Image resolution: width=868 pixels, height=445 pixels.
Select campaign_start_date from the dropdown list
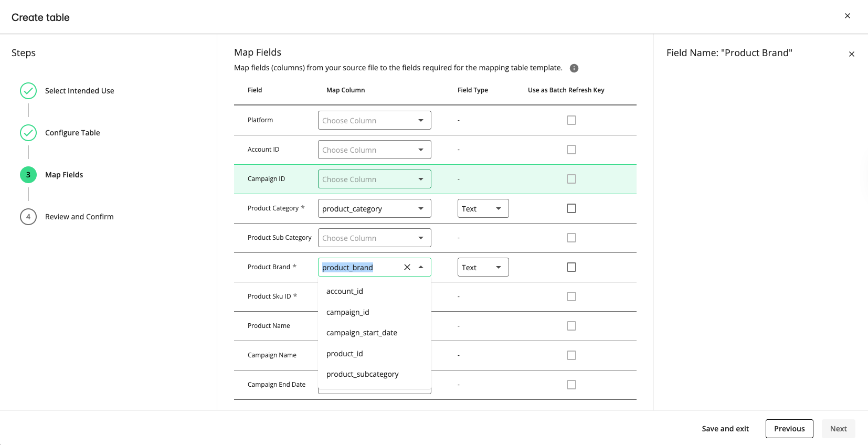click(362, 333)
